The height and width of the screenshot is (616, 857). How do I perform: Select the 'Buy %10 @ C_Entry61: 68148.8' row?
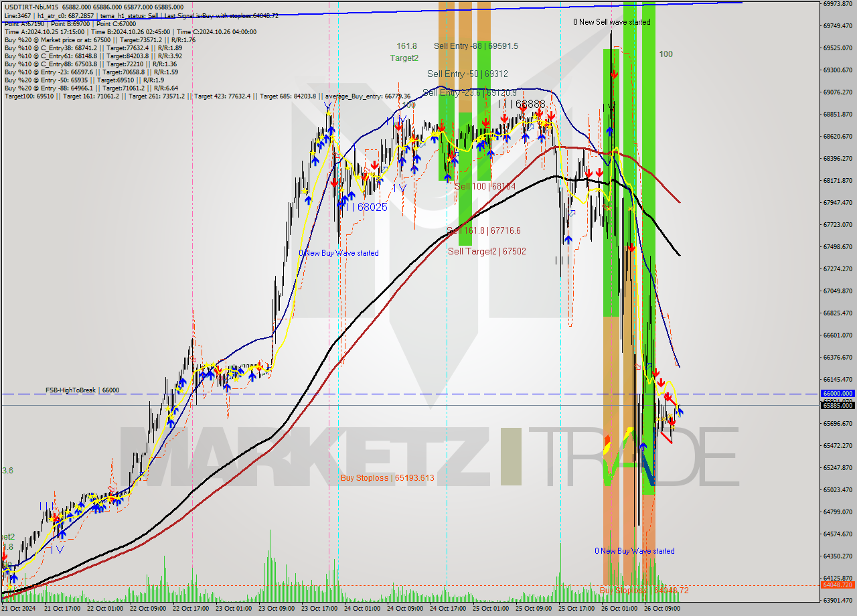click(93, 56)
